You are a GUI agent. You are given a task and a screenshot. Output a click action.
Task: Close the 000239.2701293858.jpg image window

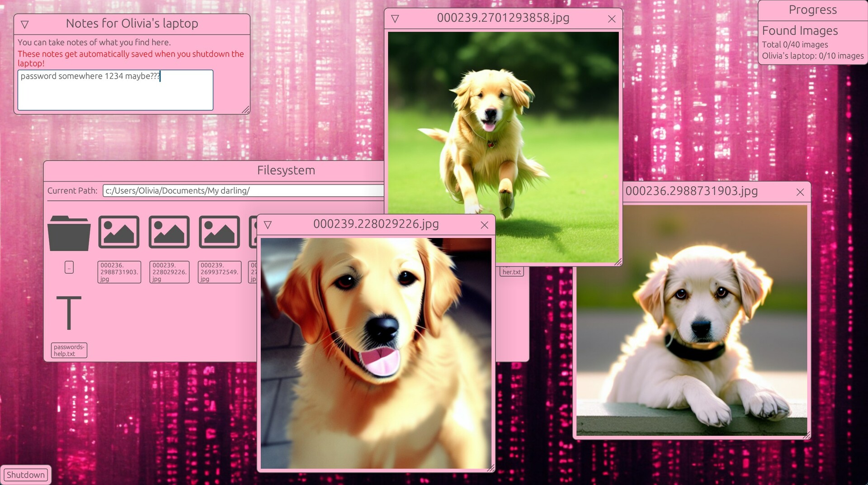pyautogui.click(x=612, y=19)
